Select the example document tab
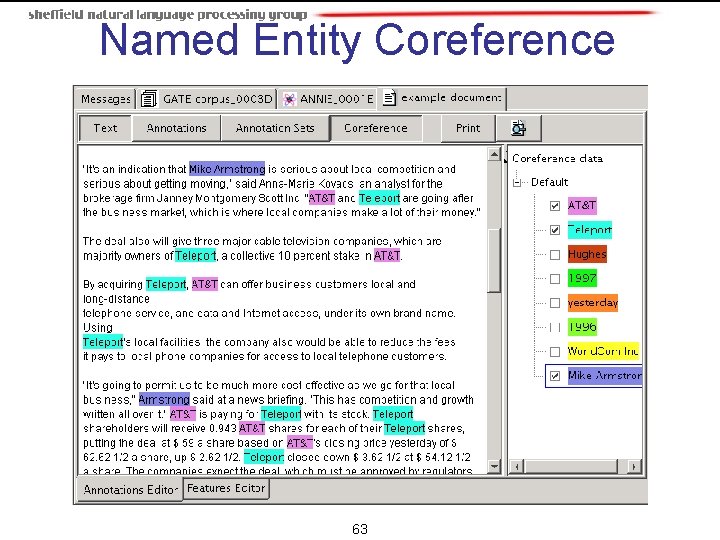This screenshot has width=720, height=540. 442,98
